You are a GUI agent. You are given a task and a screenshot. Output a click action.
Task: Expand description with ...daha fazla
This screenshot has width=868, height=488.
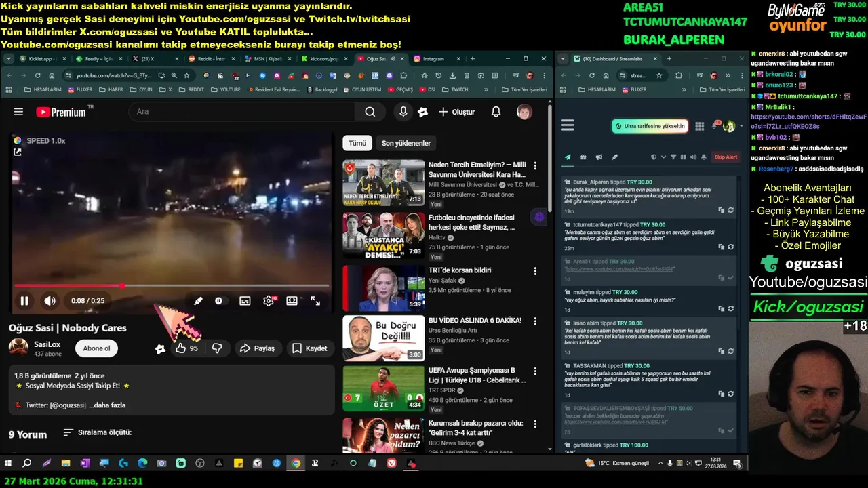[107, 405]
